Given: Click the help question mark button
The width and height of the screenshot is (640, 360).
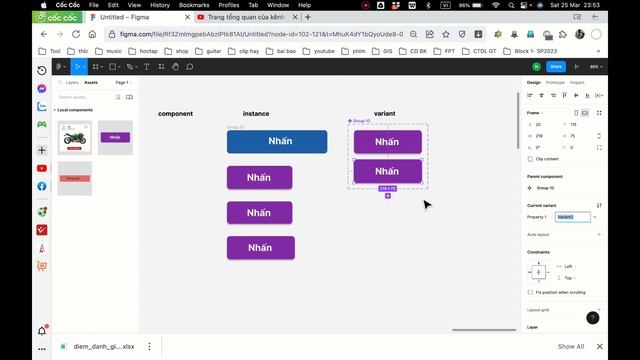Looking at the screenshot, I should coord(593,318).
